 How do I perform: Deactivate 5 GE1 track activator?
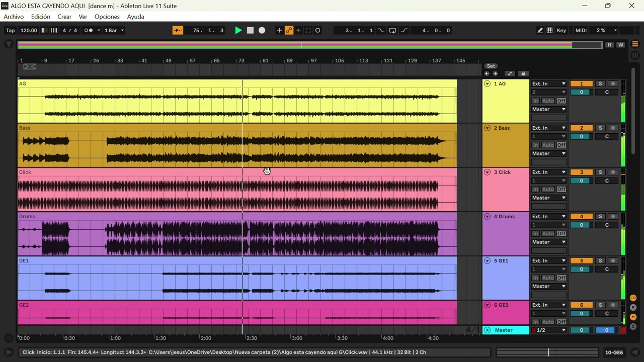tap(581, 261)
